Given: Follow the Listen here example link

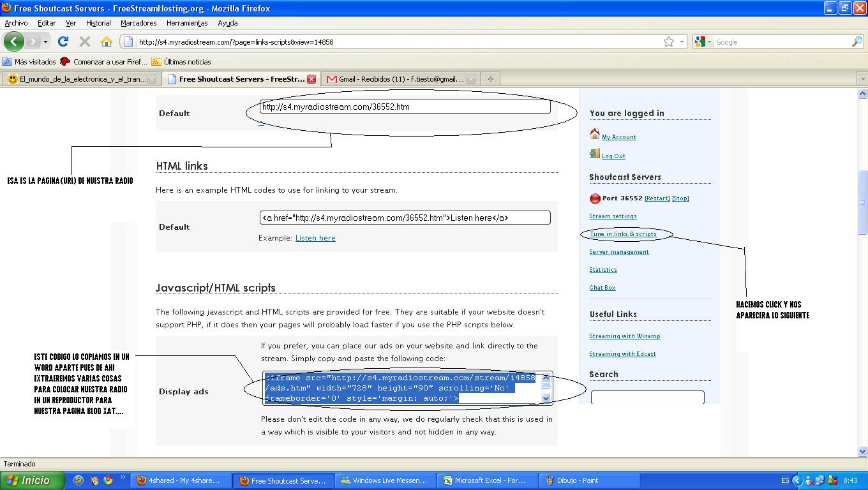Looking at the screenshot, I should (315, 238).
